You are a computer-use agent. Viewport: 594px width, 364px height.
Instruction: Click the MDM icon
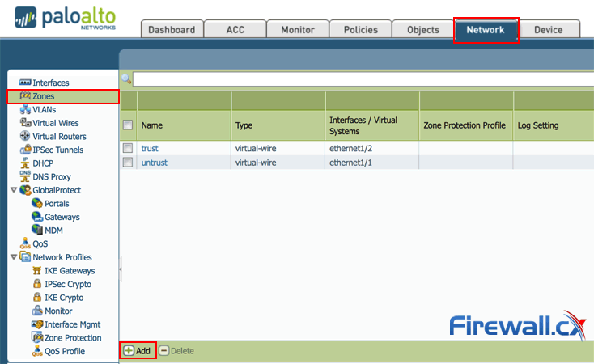(37, 230)
